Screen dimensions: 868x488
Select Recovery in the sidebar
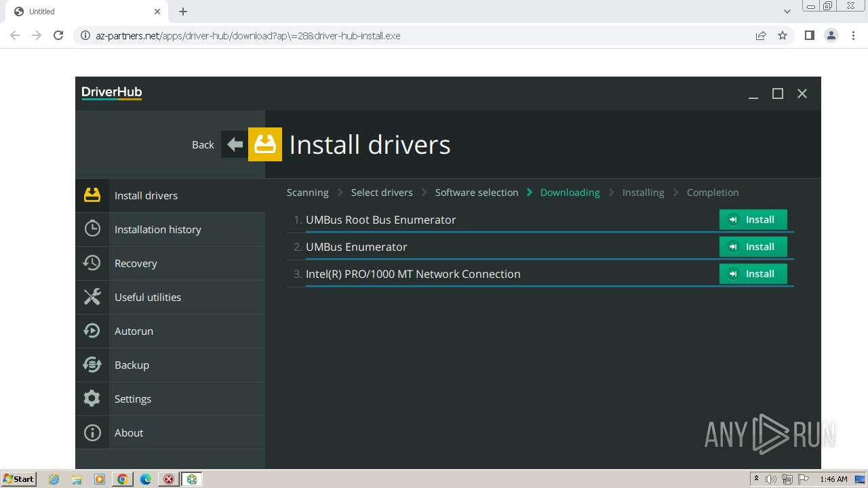[170, 263]
